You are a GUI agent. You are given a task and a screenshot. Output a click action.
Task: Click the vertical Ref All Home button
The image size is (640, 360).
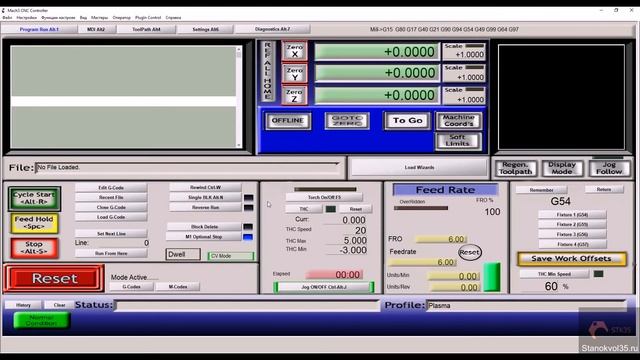coord(267,71)
